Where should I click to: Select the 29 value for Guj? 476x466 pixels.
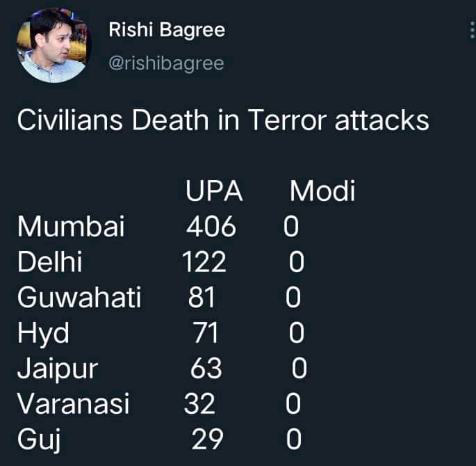click(x=208, y=439)
